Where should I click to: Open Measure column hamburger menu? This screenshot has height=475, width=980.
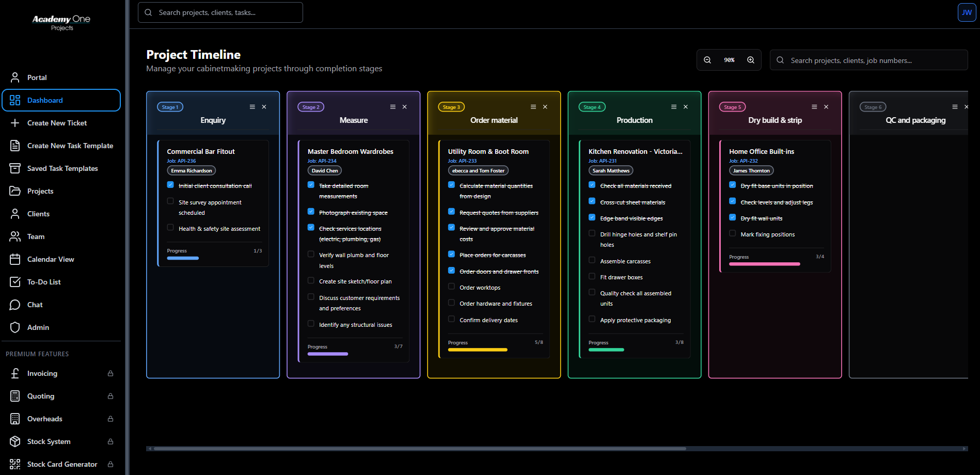tap(393, 107)
